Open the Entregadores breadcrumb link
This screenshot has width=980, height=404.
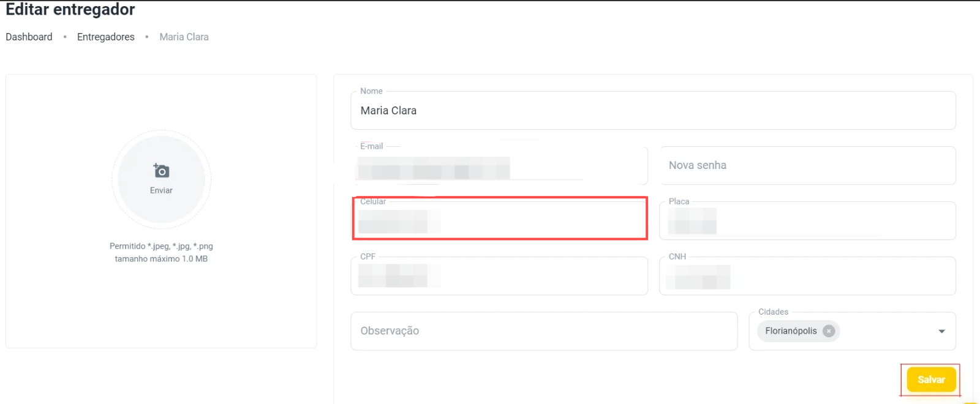106,37
